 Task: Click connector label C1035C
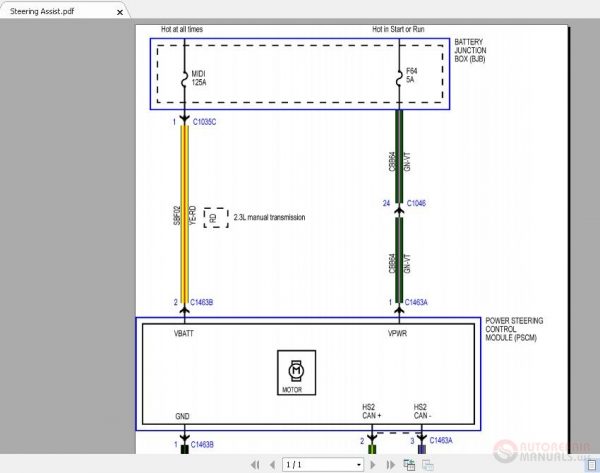coord(204,122)
